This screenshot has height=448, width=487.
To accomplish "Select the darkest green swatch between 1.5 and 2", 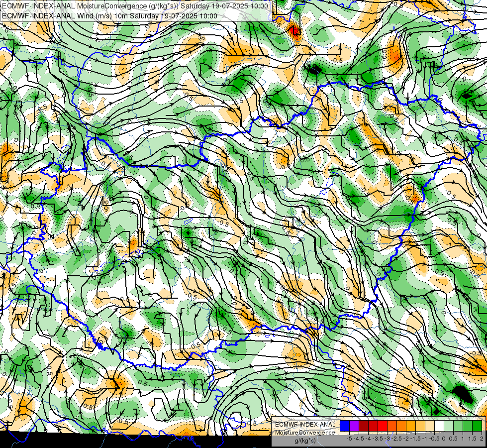I will coord(477,426).
